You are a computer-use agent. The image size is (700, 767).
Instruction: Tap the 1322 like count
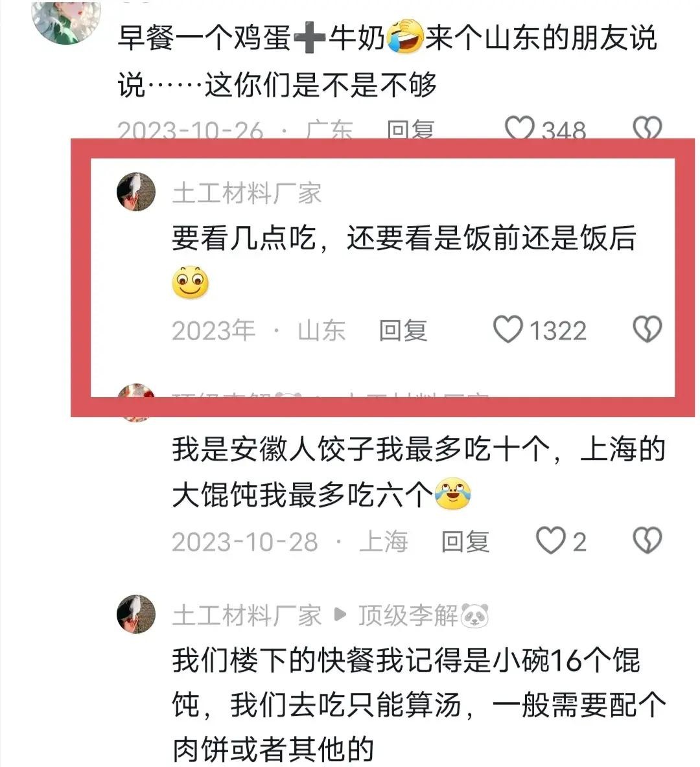[558, 330]
